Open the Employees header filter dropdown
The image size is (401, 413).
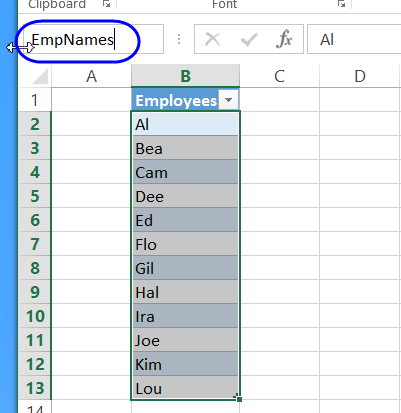coord(229,100)
